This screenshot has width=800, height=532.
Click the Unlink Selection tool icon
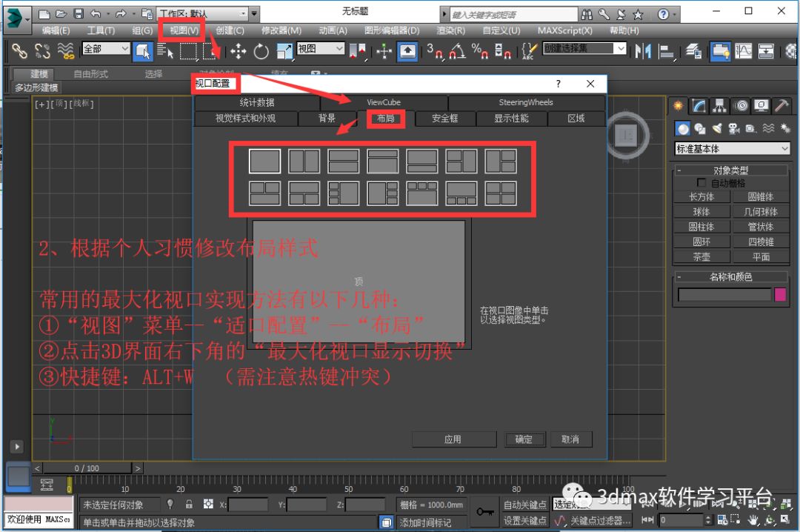42,51
